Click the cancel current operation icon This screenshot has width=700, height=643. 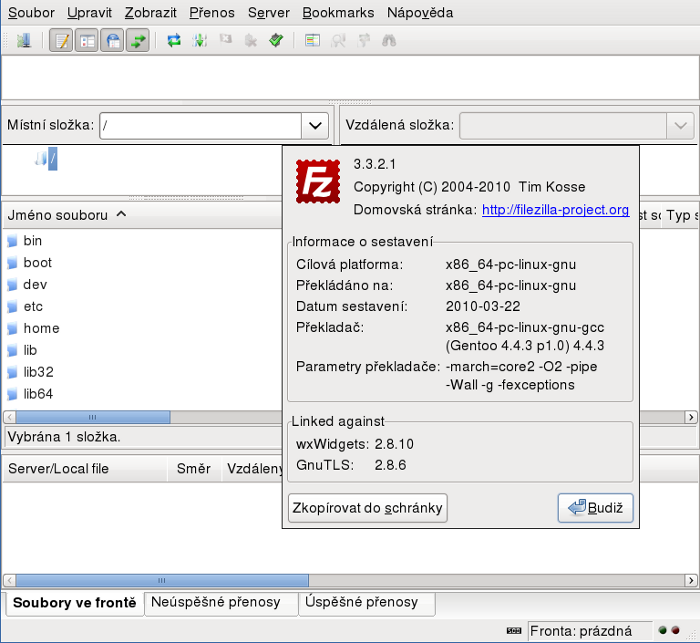pyautogui.click(x=225, y=41)
